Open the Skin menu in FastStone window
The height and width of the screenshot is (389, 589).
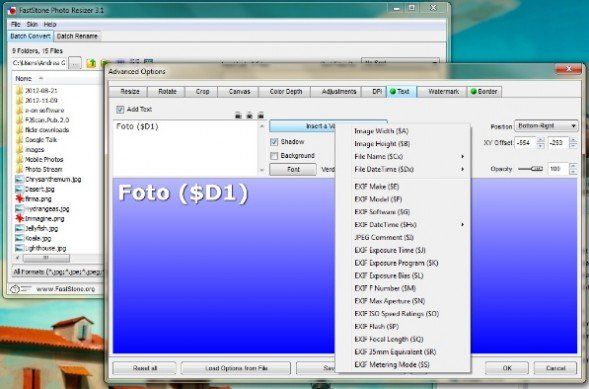coord(32,24)
